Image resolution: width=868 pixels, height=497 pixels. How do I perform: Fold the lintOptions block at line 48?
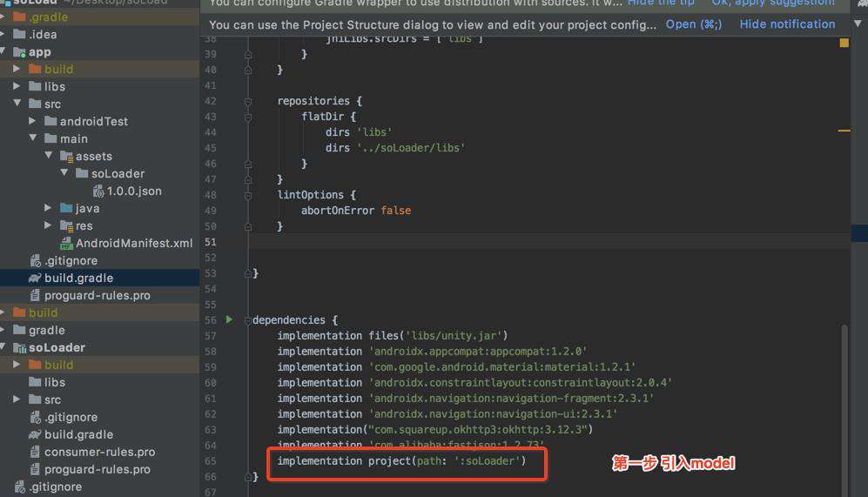pos(248,195)
